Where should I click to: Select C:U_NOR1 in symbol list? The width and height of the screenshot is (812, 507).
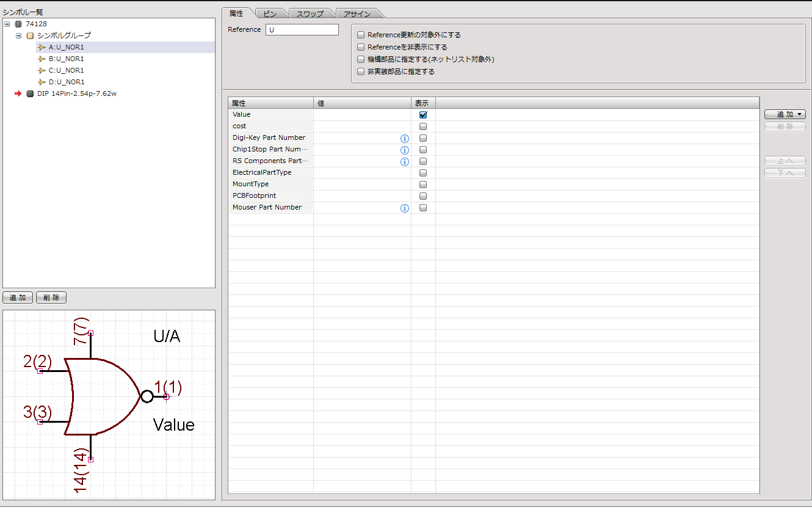[x=66, y=70]
